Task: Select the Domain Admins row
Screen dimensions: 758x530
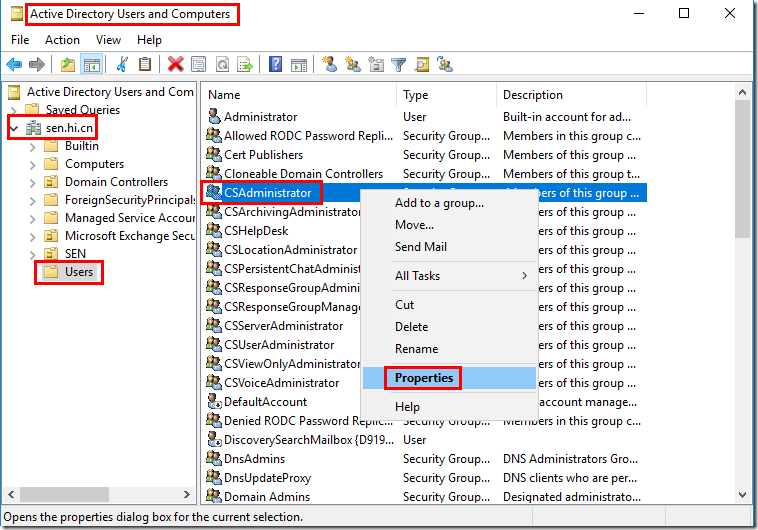Action: click(x=424, y=497)
